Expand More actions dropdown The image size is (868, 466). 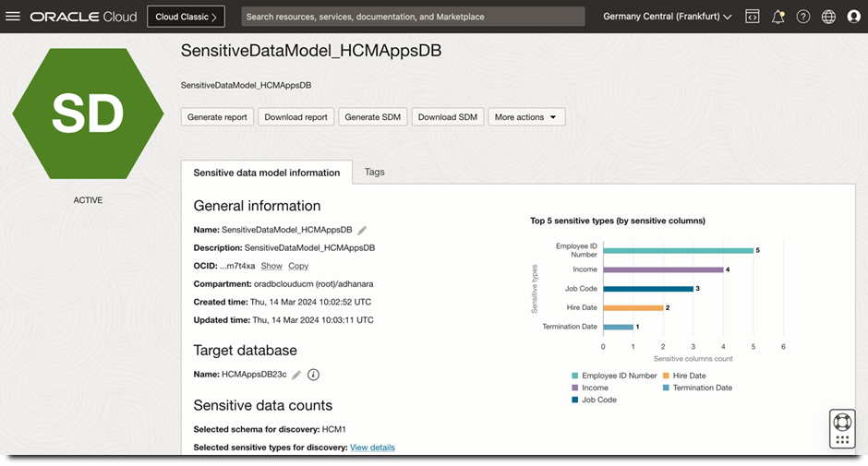click(x=526, y=117)
